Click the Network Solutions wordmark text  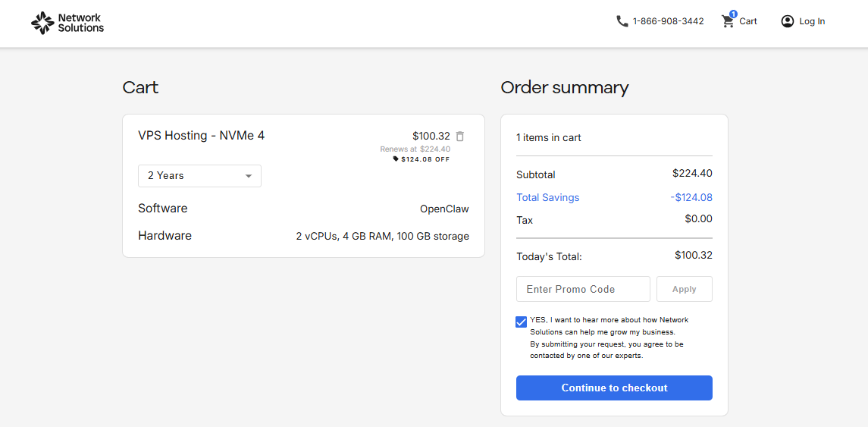(81, 23)
